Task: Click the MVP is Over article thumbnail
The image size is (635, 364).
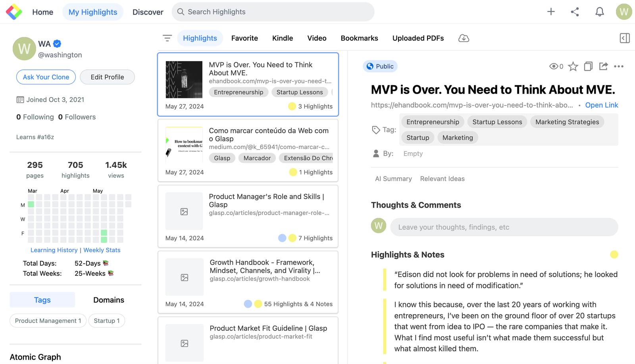Action: 184,80
